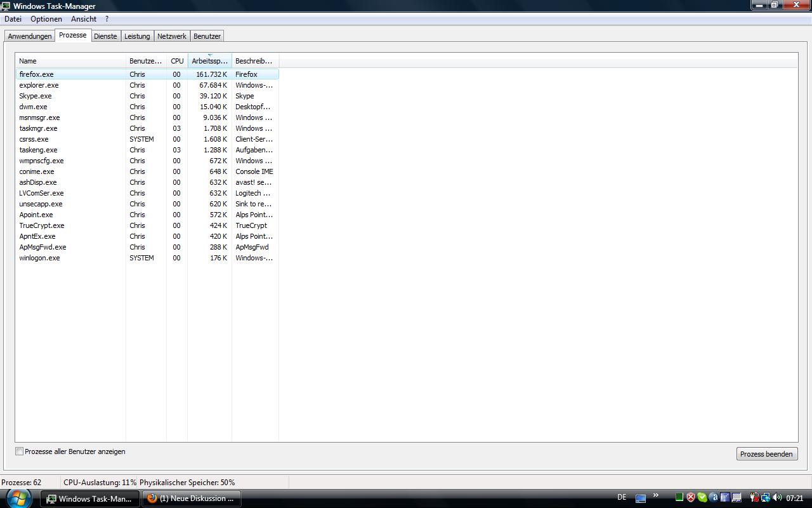Click SYSTEM user cell for csrss.exe
Screen dimensions: 812x508
[x=141, y=139]
